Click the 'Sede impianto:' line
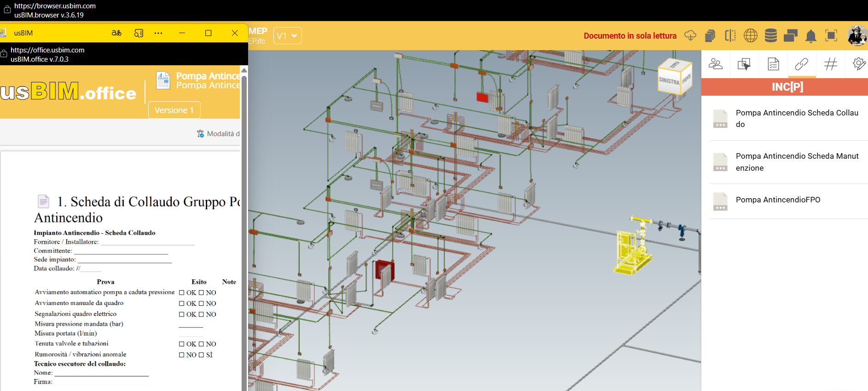The image size is (868, 391). coord(103,259)
